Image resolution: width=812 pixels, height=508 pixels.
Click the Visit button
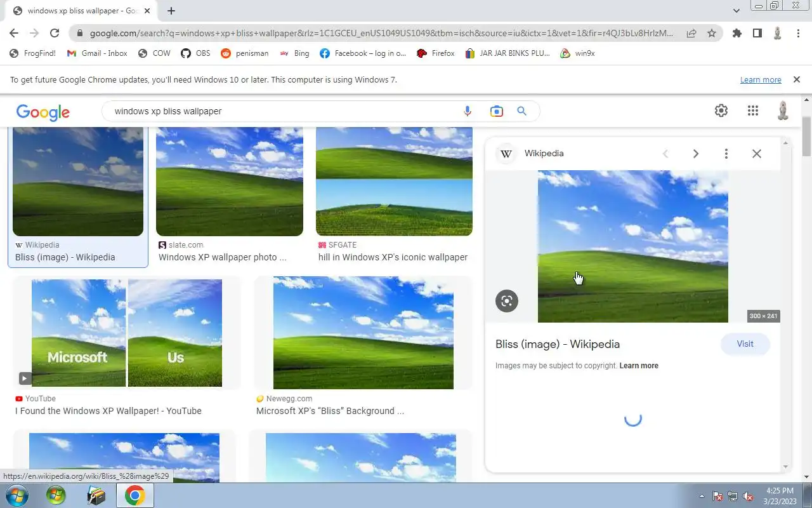(745, 344)
